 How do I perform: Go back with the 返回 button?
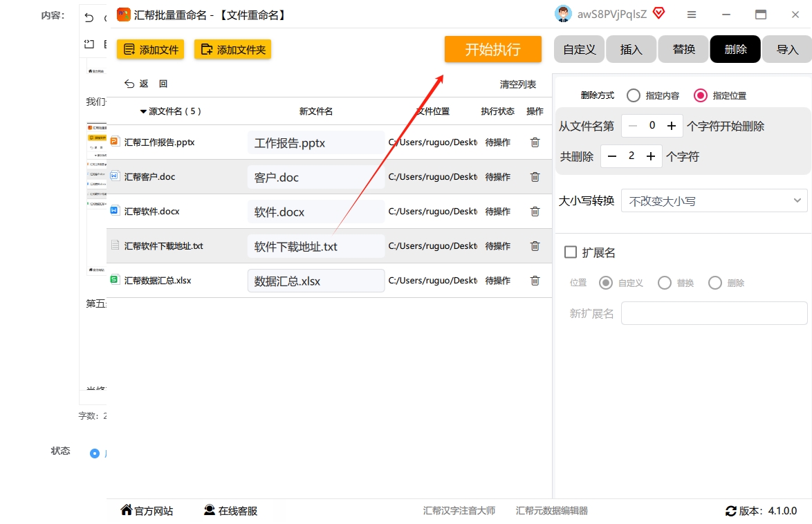click(145, 84)
